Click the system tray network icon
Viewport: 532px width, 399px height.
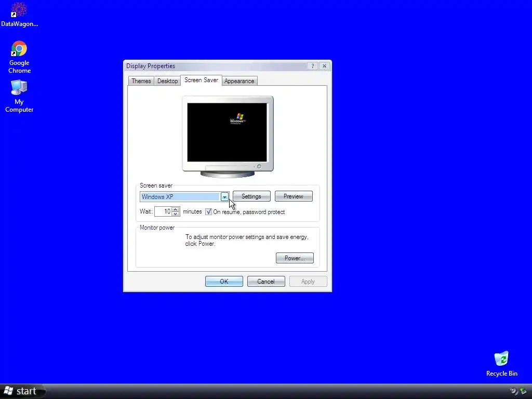[523, 392]
